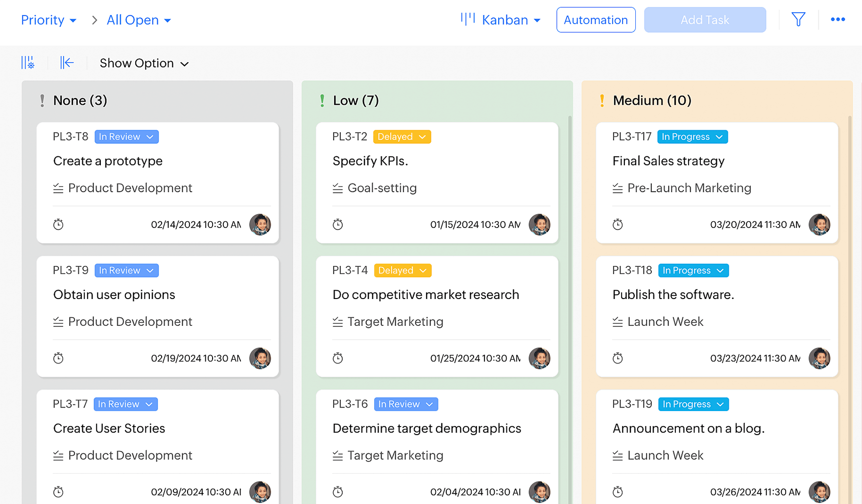Click the timer icon on Publish the software card
Image resolution: width=862 pixels, height=504 pixels.
pyautogui.click(x=618, y=358)
